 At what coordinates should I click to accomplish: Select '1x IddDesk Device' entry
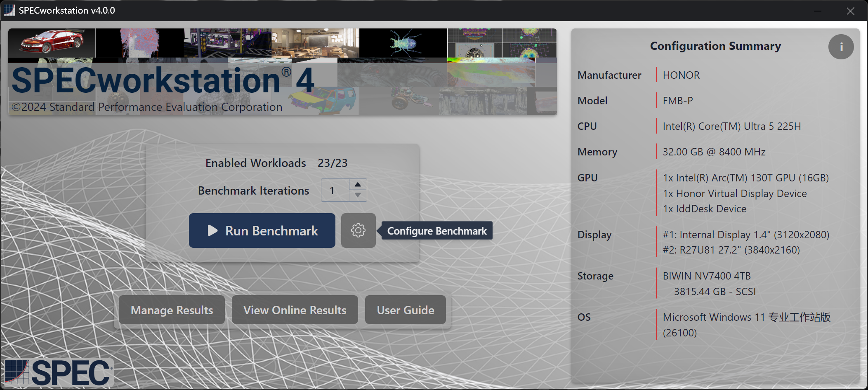pyautogui.click(x=705, y=209)
